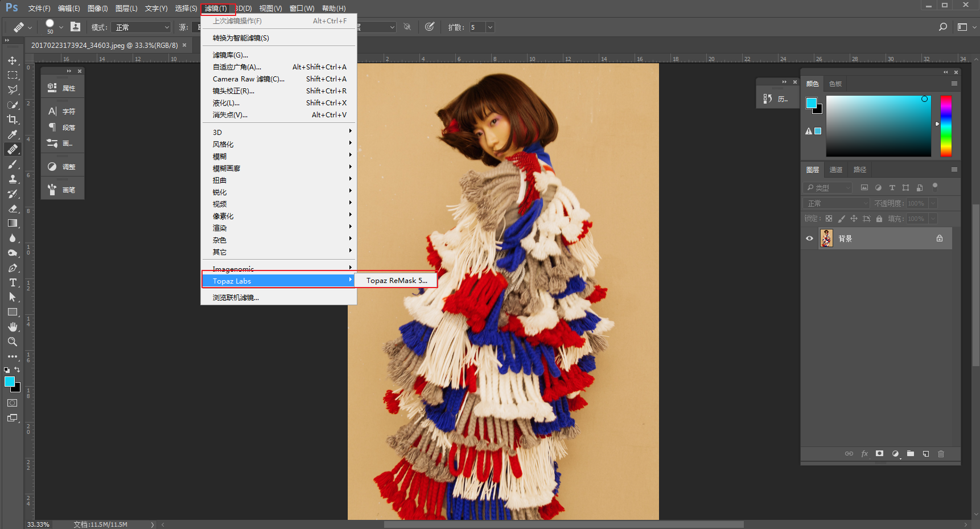The width and height of the screenshot is (980, 529).
Task: Select the Path Selection tool
Action: (x=13, y=297)
